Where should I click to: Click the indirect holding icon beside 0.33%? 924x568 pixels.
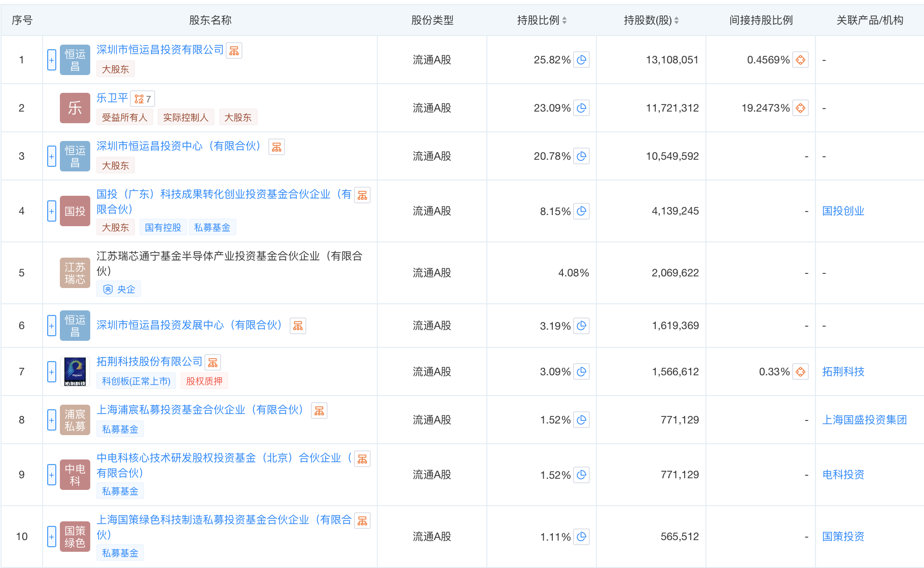800,372
